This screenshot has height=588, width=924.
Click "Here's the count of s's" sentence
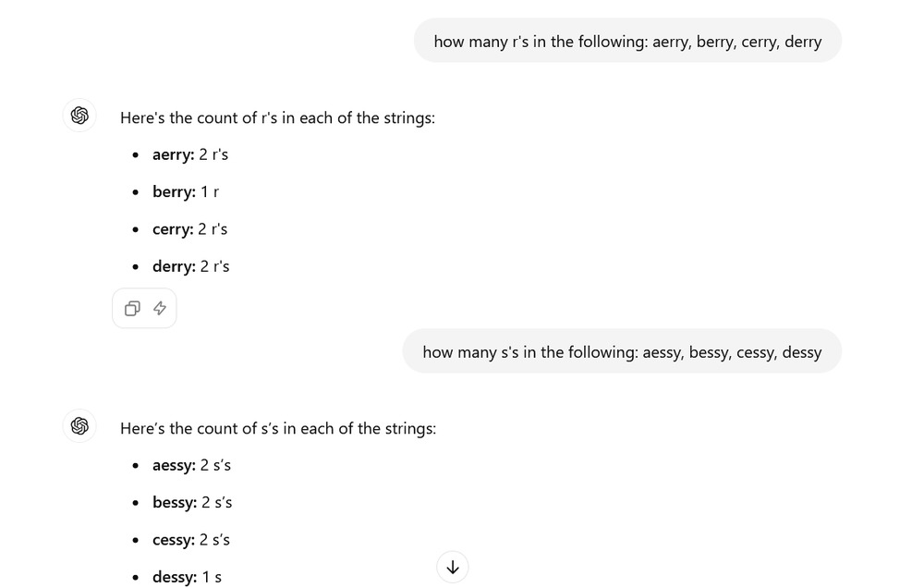(278, 429)
